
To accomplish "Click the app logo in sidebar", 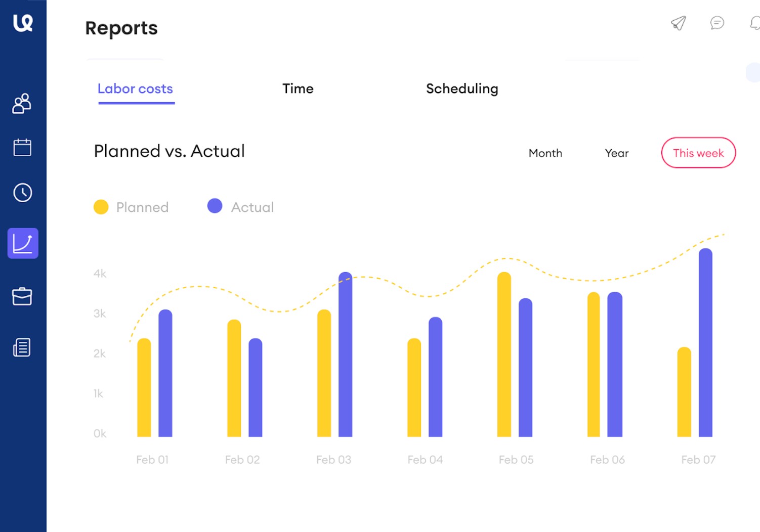I will (23, 23).
